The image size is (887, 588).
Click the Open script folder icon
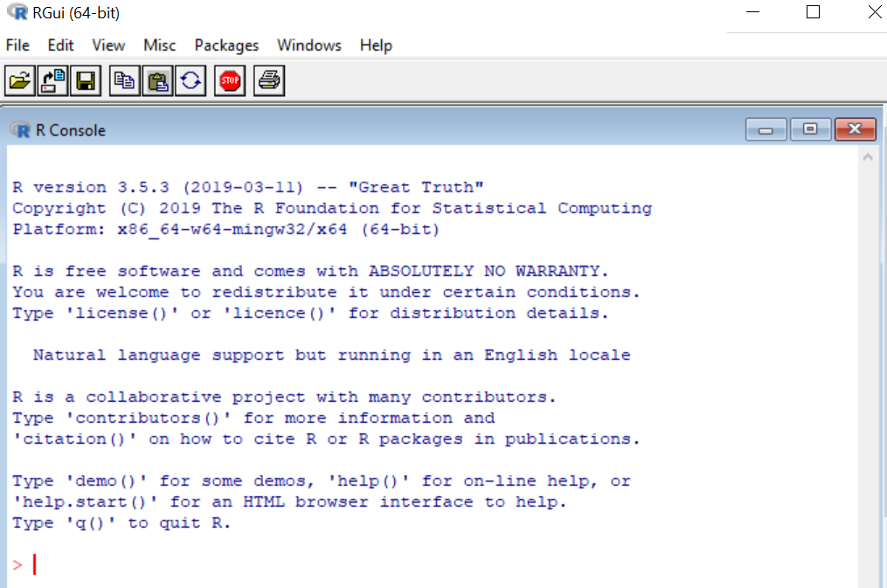pos(20,81)
